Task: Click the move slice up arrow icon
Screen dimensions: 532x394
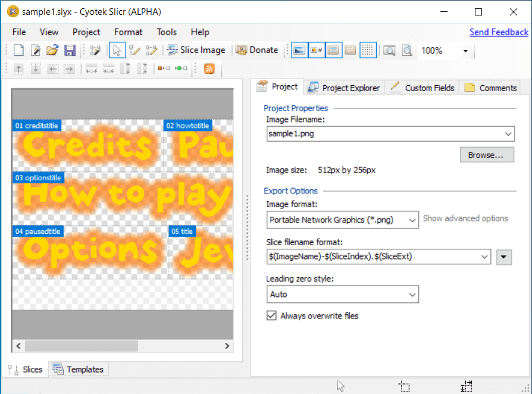Action: (18, 69)
